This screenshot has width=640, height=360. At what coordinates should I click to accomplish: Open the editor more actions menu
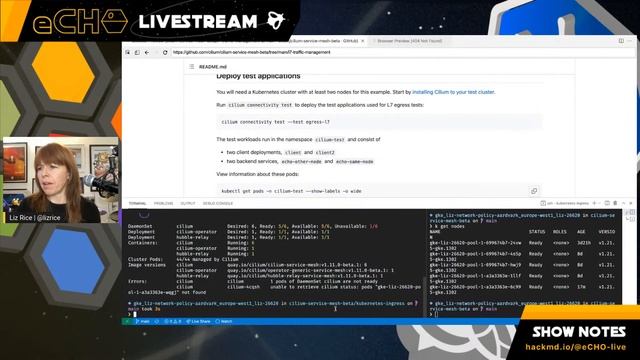pyautogui.click(x=630, y=41)
